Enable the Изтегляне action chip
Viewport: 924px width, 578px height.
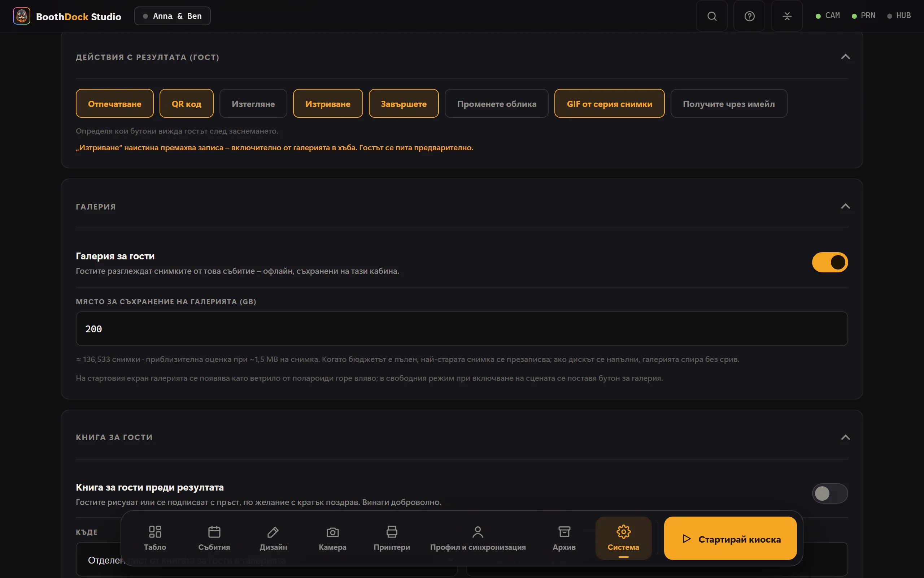point(253,104)
